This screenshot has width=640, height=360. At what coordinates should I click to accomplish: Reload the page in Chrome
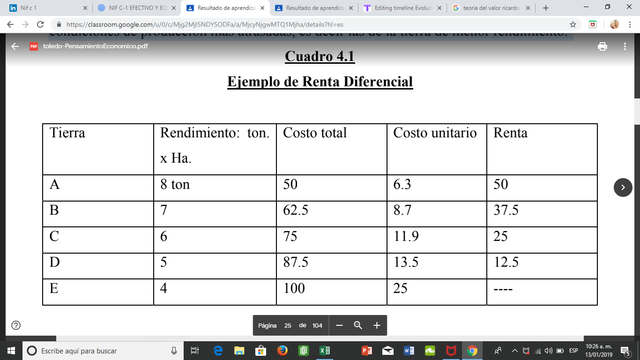pyautogui.click(x=40, y=24)
